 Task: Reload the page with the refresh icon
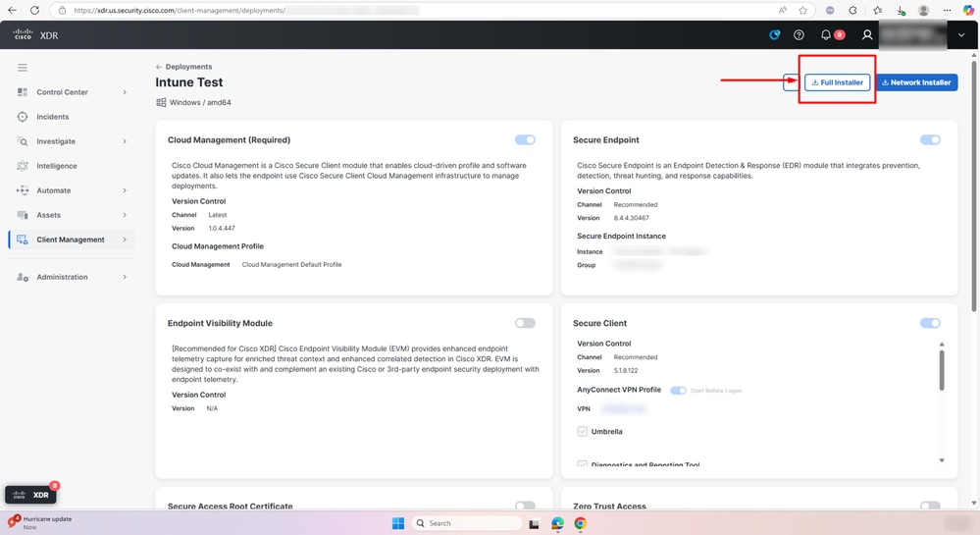(35, 10)
